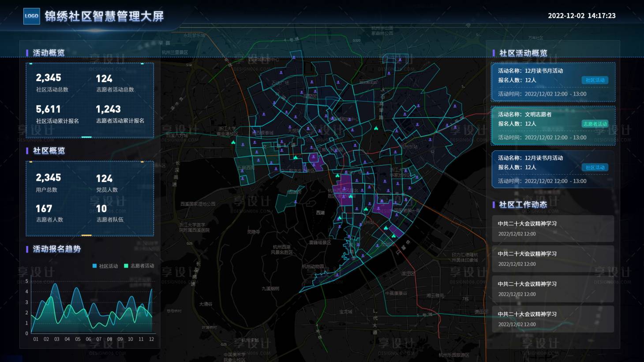Screen dimensions: 644x362
Task: Click month 12 on chart axis
Action: [x=151, y=339]
